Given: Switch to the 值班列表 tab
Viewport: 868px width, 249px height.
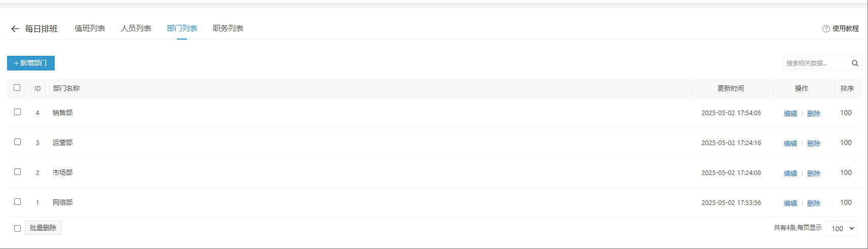Looking at the screenshot, I should click(90, 28).
